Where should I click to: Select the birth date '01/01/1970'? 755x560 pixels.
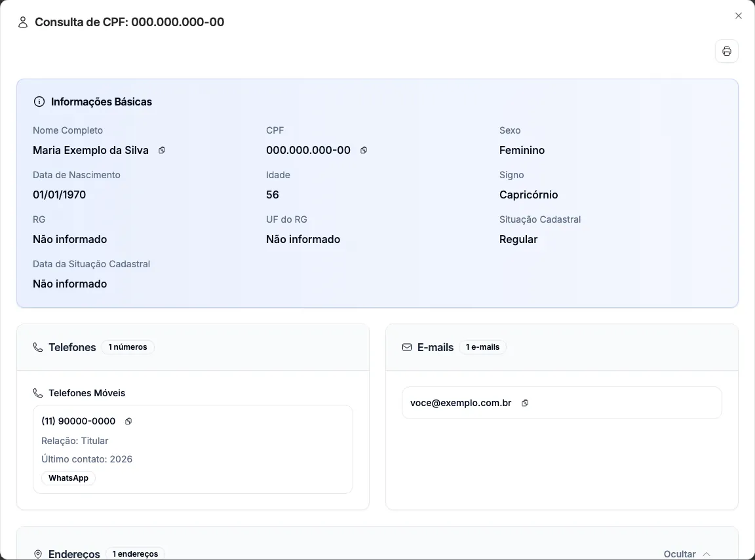pos(59,195)
